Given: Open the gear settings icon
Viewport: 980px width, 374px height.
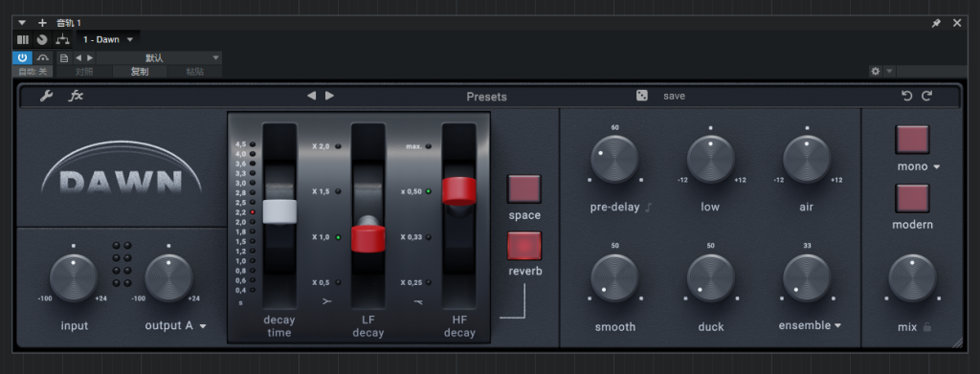Looking at the screenshot, I should [876, 71].
